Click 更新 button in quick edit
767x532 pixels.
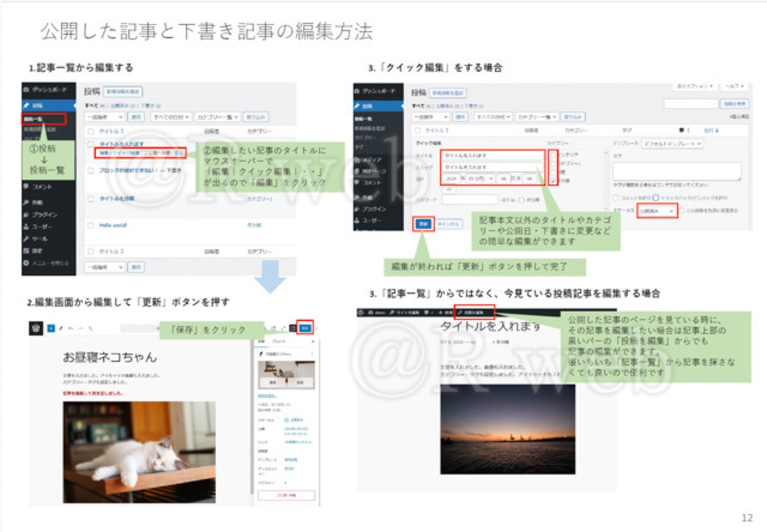pyautogui.click(x=424, y=223)
